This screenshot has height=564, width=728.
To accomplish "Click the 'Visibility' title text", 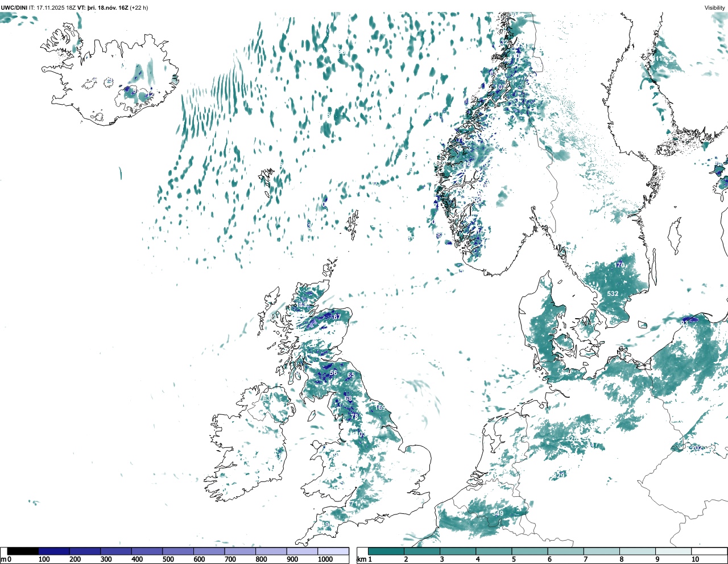I will pos(715,7).
